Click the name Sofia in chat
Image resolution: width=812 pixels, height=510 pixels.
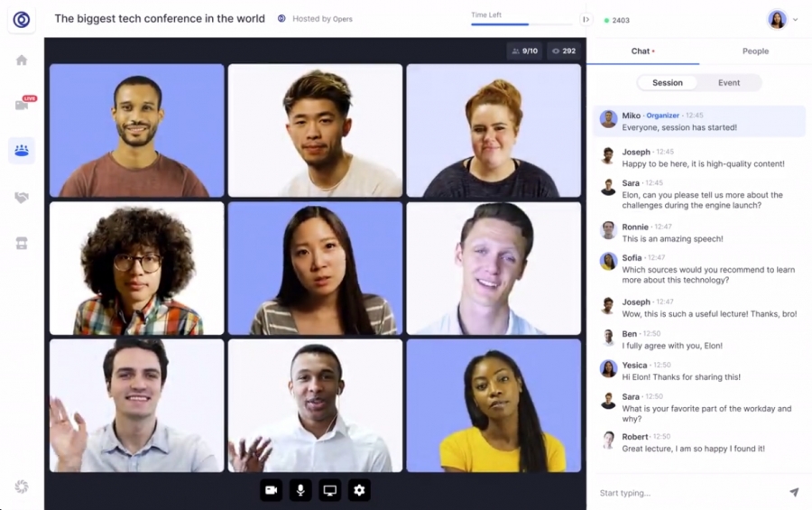click(x=632, y=257)
